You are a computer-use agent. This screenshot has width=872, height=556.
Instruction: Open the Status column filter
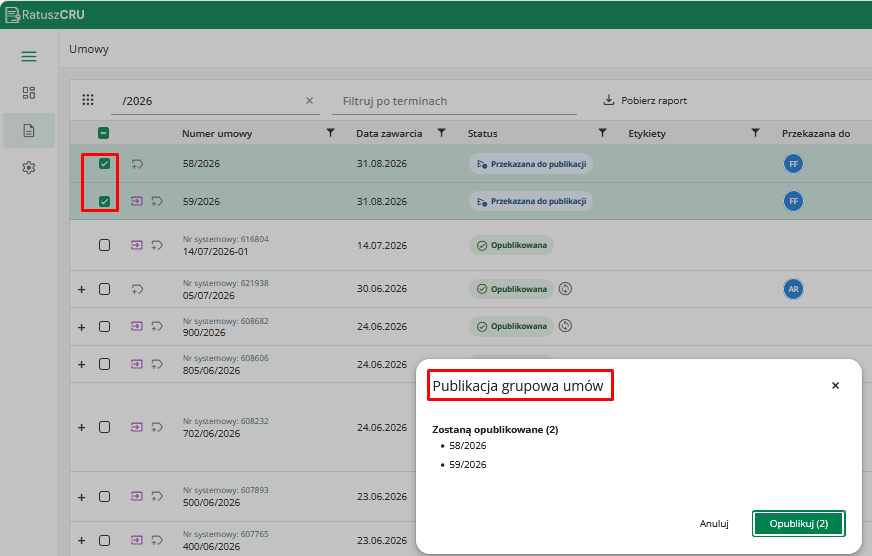tap(602, 133)
